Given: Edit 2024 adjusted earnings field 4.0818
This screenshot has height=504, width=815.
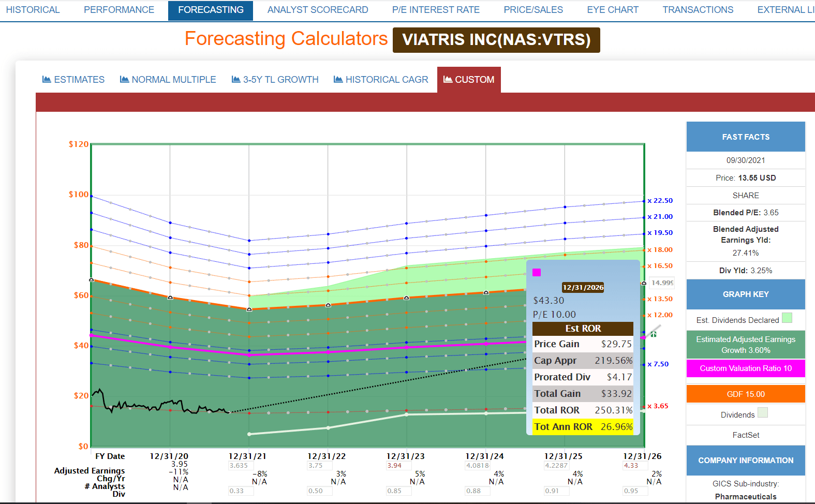Looking at the screenshot, I should point(478,466).
